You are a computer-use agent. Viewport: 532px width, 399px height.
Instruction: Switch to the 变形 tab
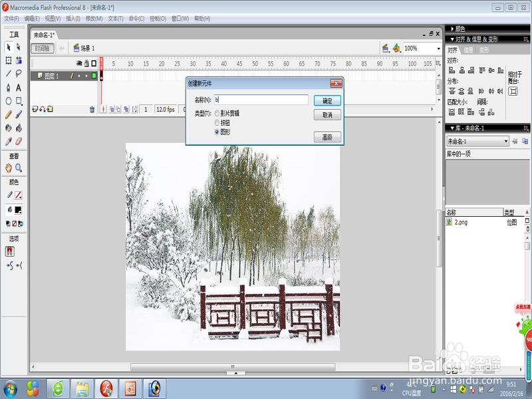(484, 51)
